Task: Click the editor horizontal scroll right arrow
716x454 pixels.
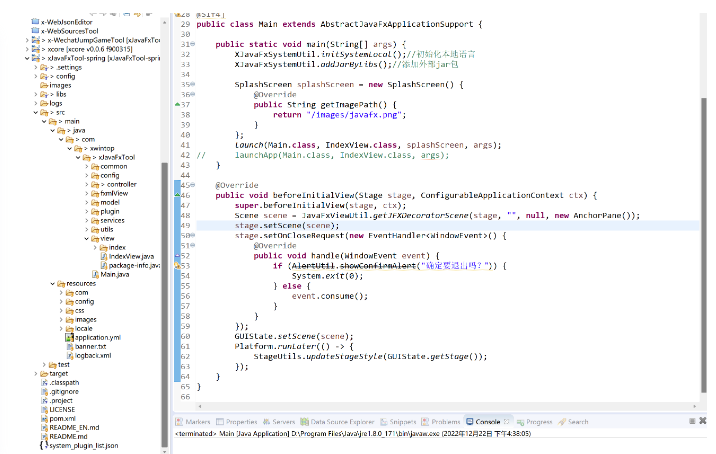Action: click(695, 406)
